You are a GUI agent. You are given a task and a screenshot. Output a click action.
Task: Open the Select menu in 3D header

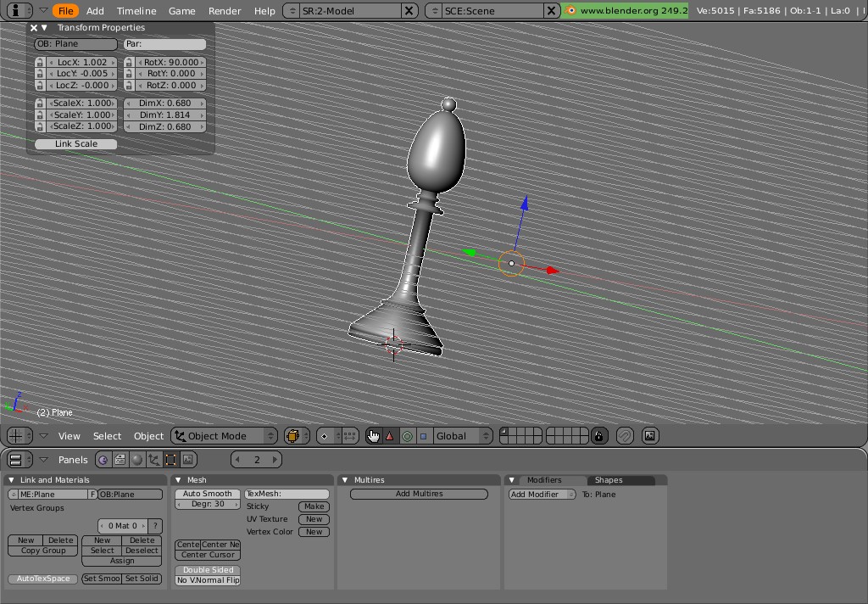107,436
